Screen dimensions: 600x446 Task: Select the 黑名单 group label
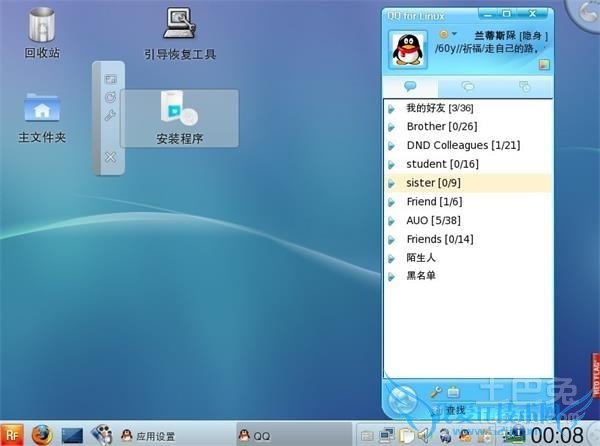pyautogui.click(x=421, y=276)
